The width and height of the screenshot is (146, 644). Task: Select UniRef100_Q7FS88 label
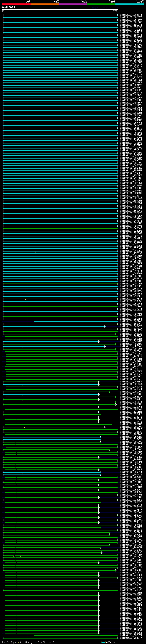click(x=131, y=299)
